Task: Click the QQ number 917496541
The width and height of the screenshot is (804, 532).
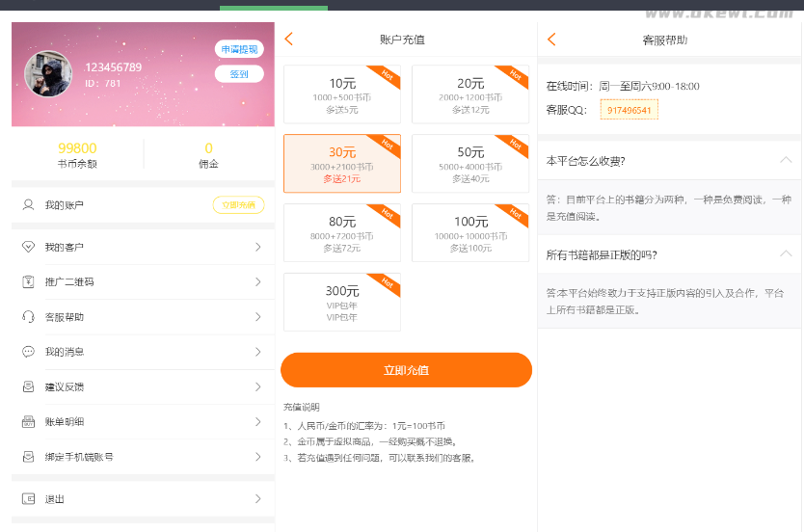Action: pyautogui.click(x=630, y=110)
